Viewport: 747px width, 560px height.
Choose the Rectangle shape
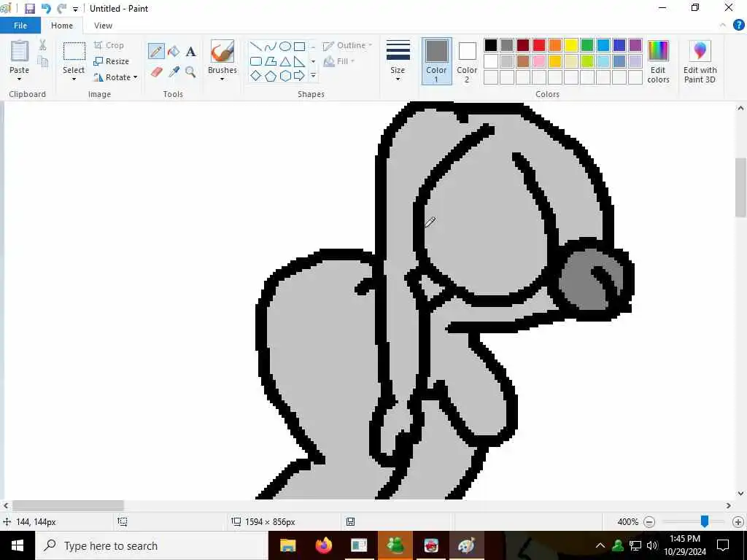pos(299,46)
